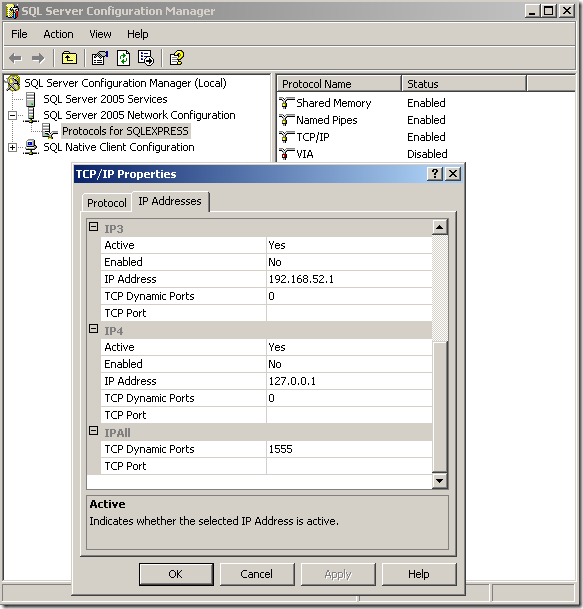The image size is (583, 609).
Task: Click the Shared Memory protocol icon
Action: (x=286, y=103)
